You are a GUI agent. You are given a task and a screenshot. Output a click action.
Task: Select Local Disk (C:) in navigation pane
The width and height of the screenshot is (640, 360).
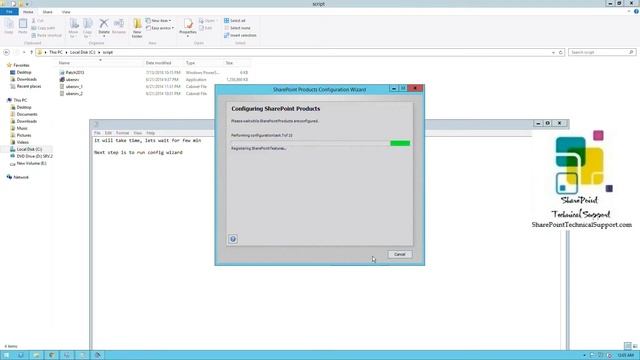point(29,149)
